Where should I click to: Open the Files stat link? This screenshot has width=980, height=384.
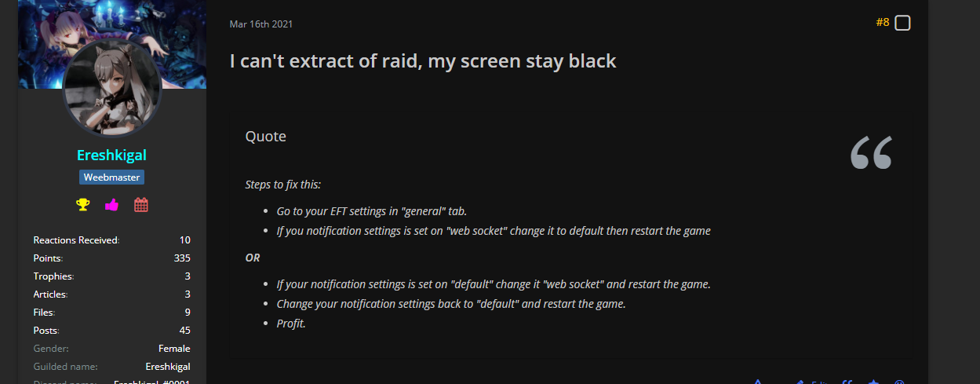[111, 313]
